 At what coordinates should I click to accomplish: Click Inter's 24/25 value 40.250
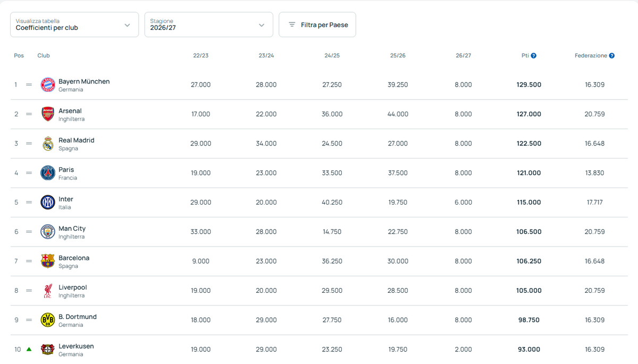click(332, 202)
